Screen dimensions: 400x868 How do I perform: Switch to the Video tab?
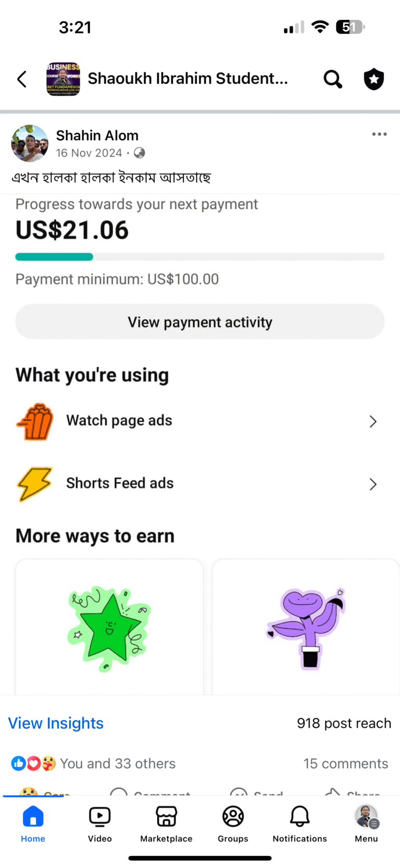(x=100, y=824)
